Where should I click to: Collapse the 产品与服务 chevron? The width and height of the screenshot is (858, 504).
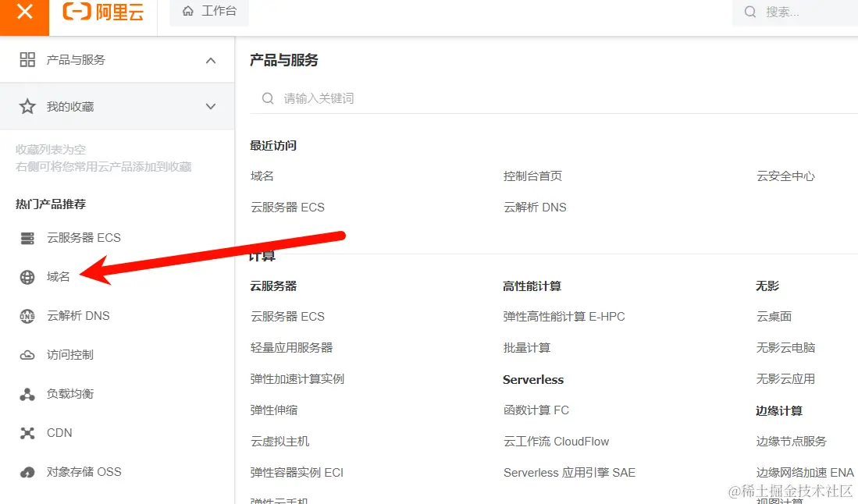211,60
